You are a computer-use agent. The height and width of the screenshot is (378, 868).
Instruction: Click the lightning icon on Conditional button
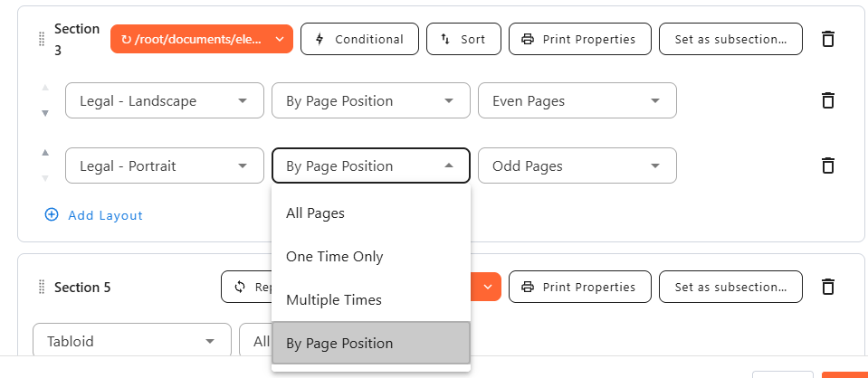[x=320, y=39]
